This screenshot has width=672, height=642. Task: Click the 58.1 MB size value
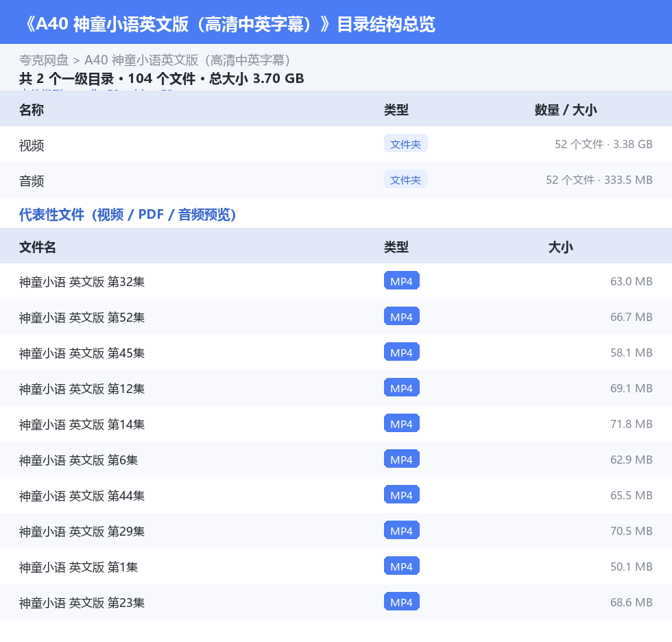(x=632, y=353)
